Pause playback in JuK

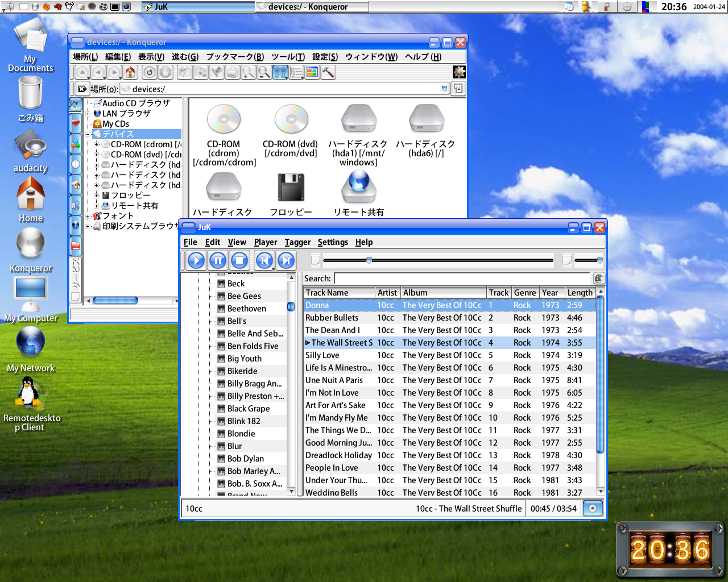click(218, 260)
